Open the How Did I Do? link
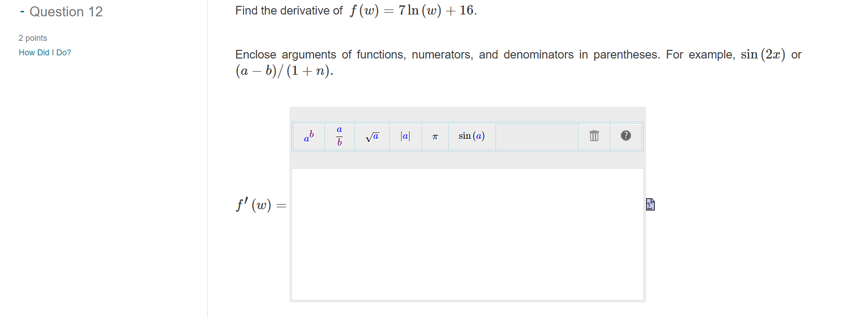 [45, 53]
